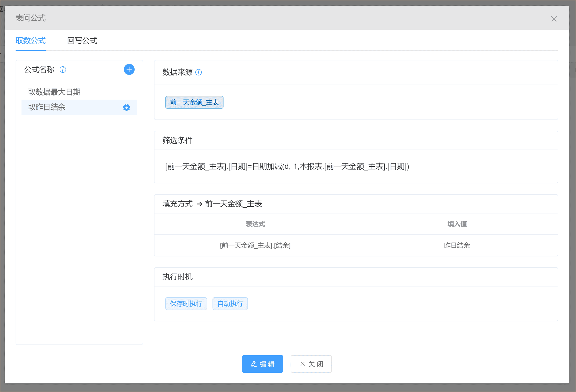Viewport: 576px width, 392px height.
Task: Click the 执行时机 section heading
Action: click(x=178, y=277)
